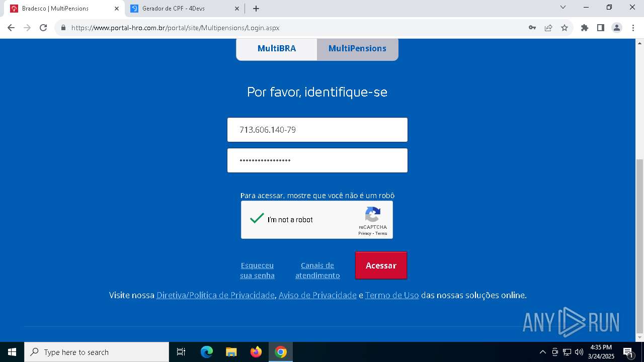This screenshot has height=362, width=644.
Task: Reload the current page
Action: pos(43,28)
